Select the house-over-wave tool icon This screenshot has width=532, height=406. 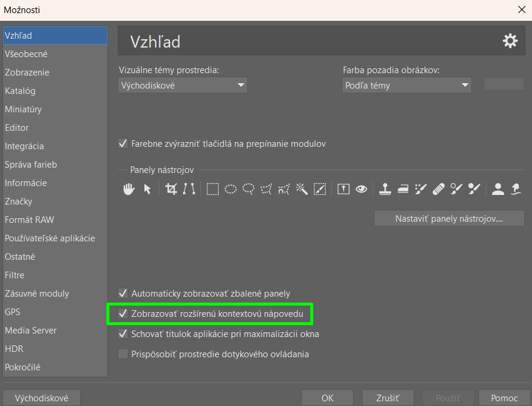[x=516, y=189]
